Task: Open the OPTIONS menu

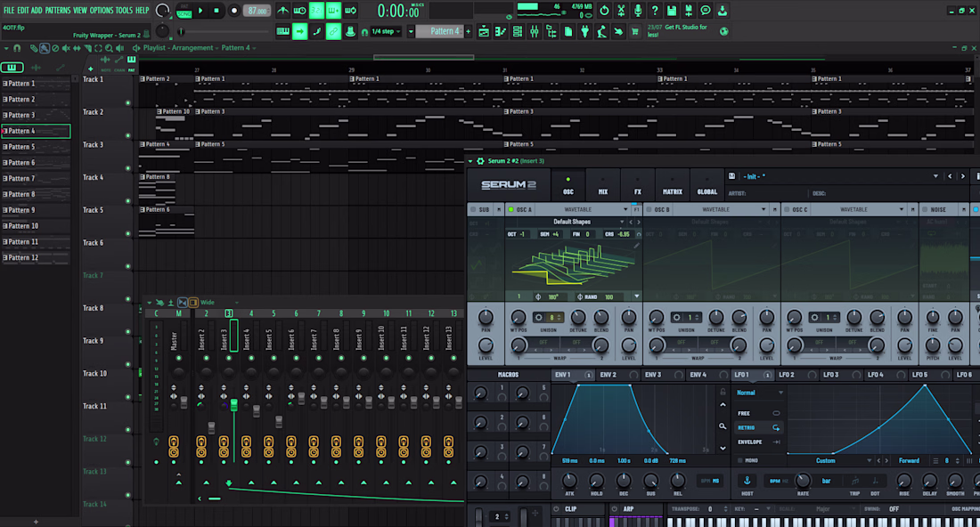Action: pos(102,11)
